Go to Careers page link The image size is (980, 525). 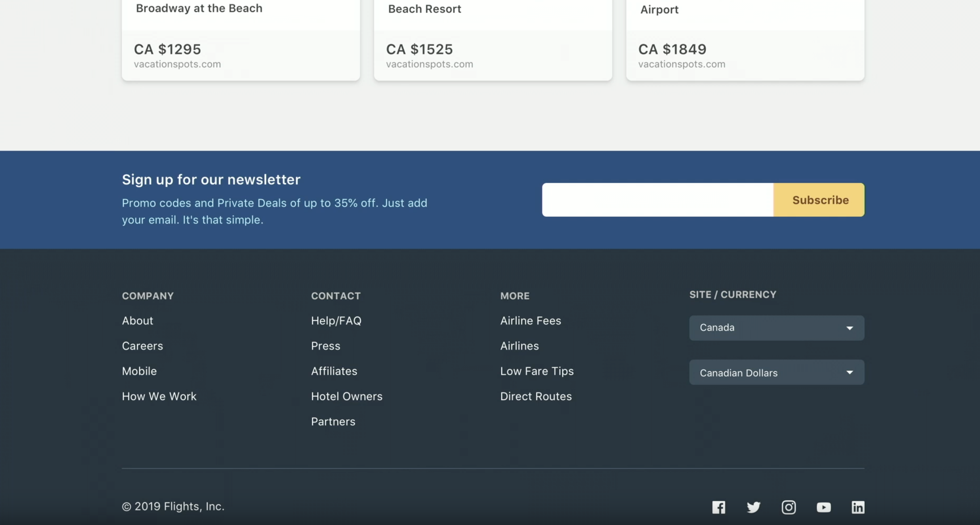pyautogui.click(x=142, y=346)
